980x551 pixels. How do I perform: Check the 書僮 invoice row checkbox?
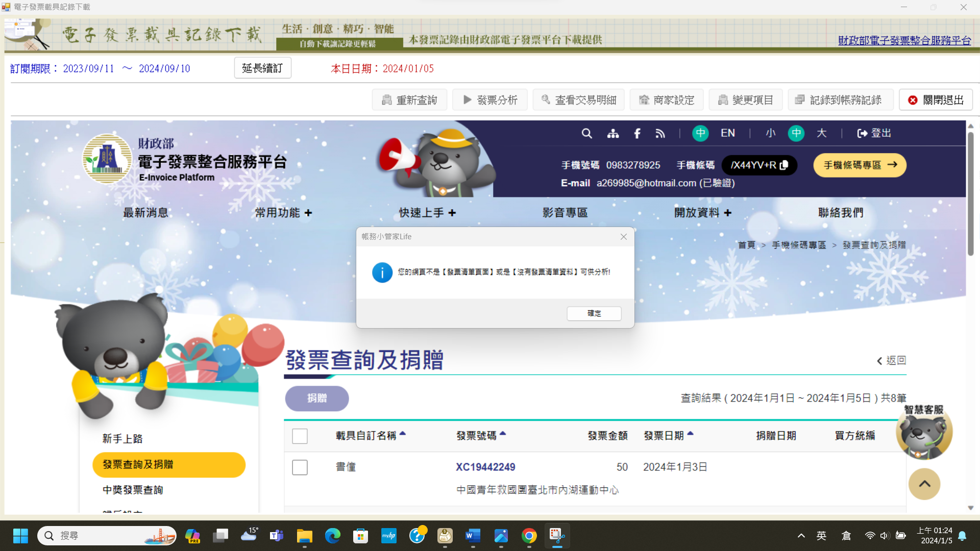tap(300, 467)
